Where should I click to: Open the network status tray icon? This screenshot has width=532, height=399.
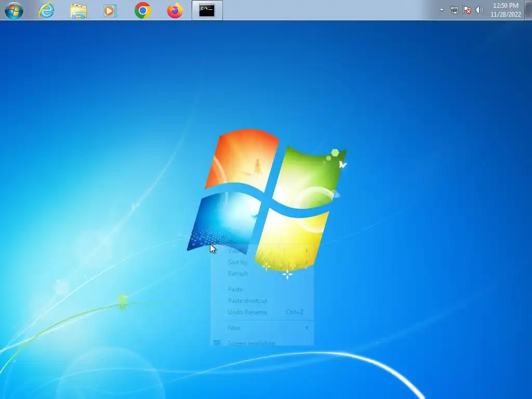[x=454, y=10]
